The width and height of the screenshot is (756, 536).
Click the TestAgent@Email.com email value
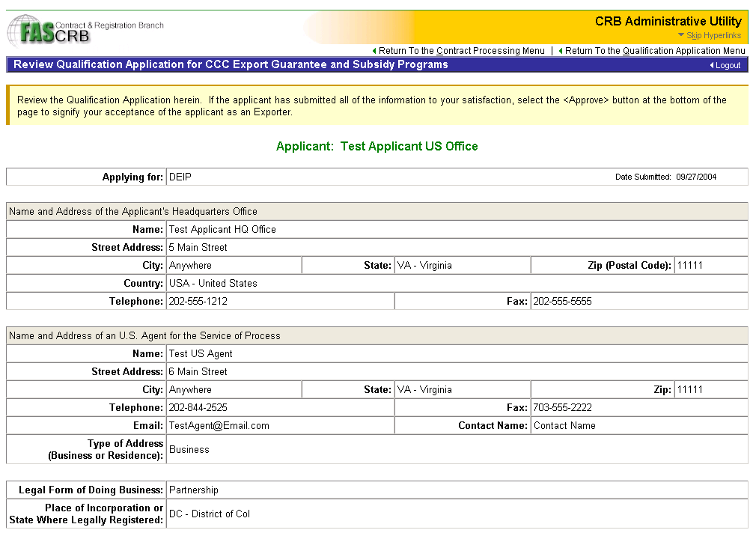pos(219,426)
